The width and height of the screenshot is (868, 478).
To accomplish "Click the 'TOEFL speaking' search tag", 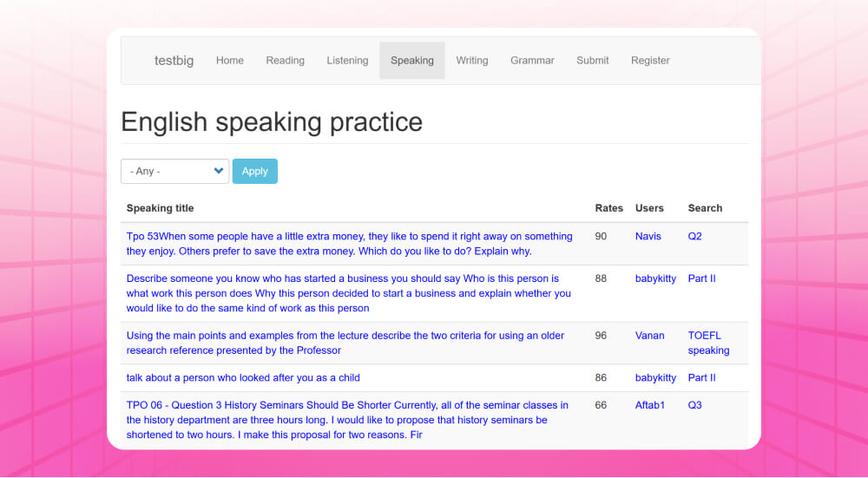I will click(708, 343).
